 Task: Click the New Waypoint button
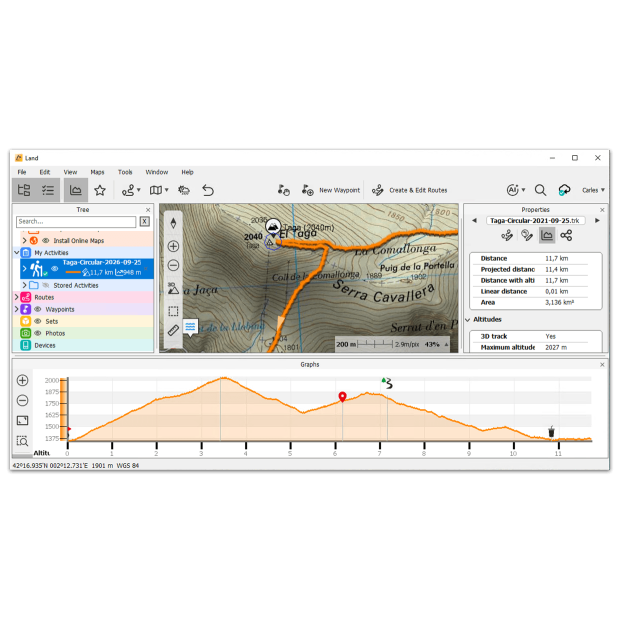pyautogui.click(x=331, y=190)
